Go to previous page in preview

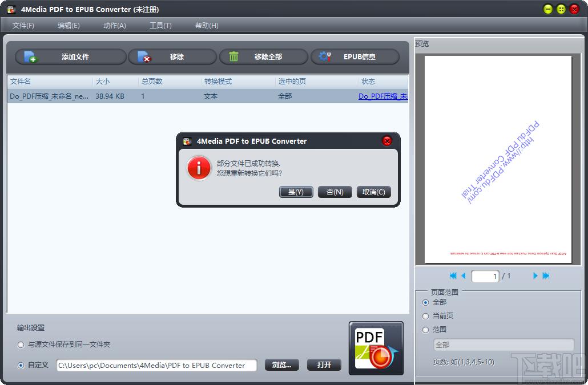pos(463,276)
